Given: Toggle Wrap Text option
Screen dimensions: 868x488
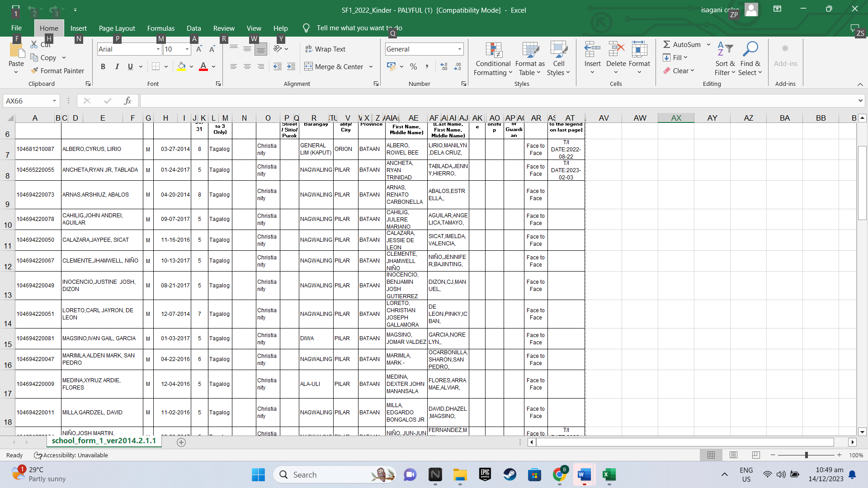Looking at the screenshot, I should tap(325, 49).
